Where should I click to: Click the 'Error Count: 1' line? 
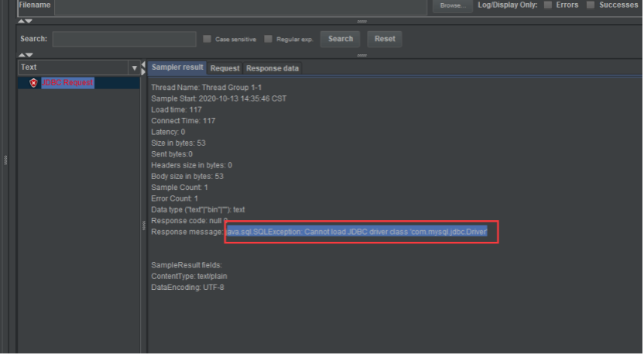[175, 198]
